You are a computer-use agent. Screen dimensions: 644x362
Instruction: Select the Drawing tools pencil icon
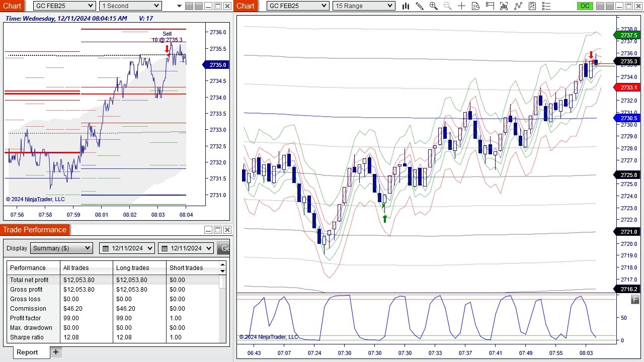pos(420,6)
